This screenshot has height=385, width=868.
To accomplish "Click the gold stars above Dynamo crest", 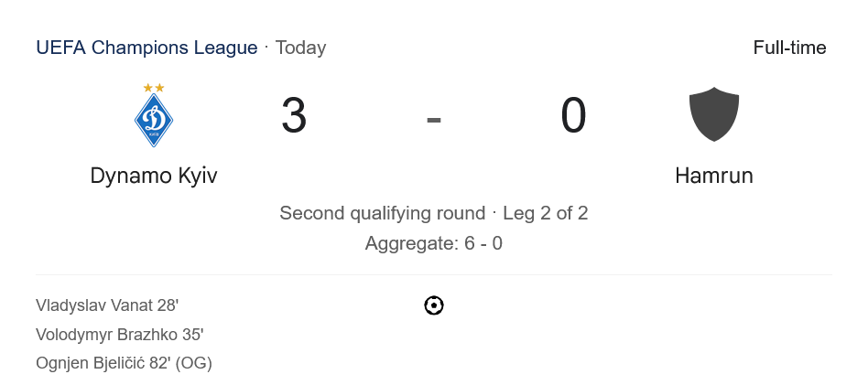I will [154, 88].
